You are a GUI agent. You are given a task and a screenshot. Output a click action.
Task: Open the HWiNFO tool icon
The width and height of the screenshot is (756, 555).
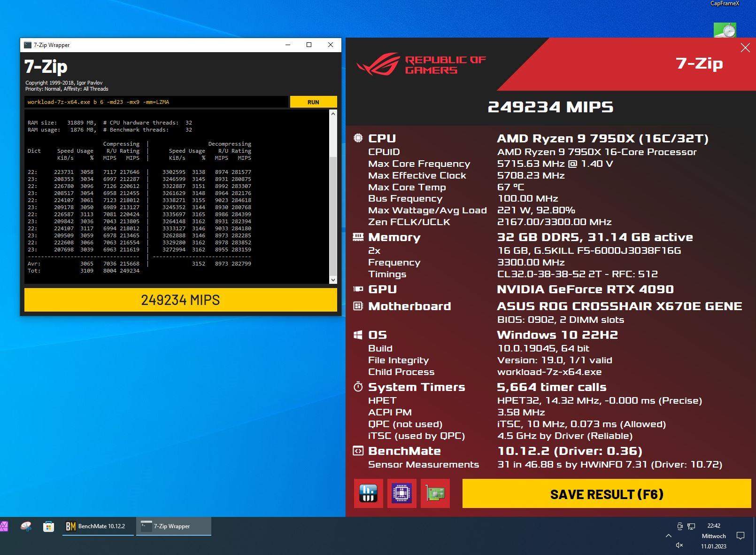tap(368, 493)
